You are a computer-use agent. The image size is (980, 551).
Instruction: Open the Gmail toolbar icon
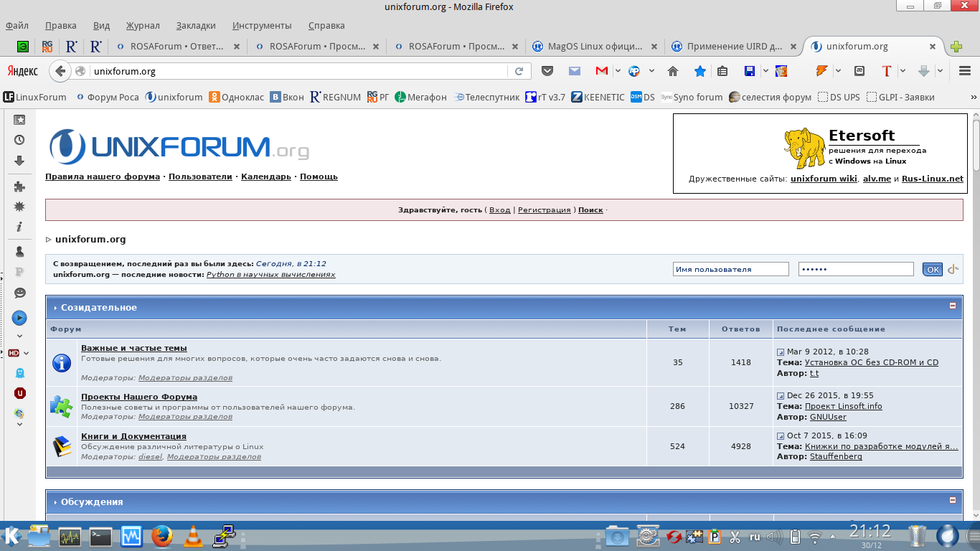tap(602, 71)
